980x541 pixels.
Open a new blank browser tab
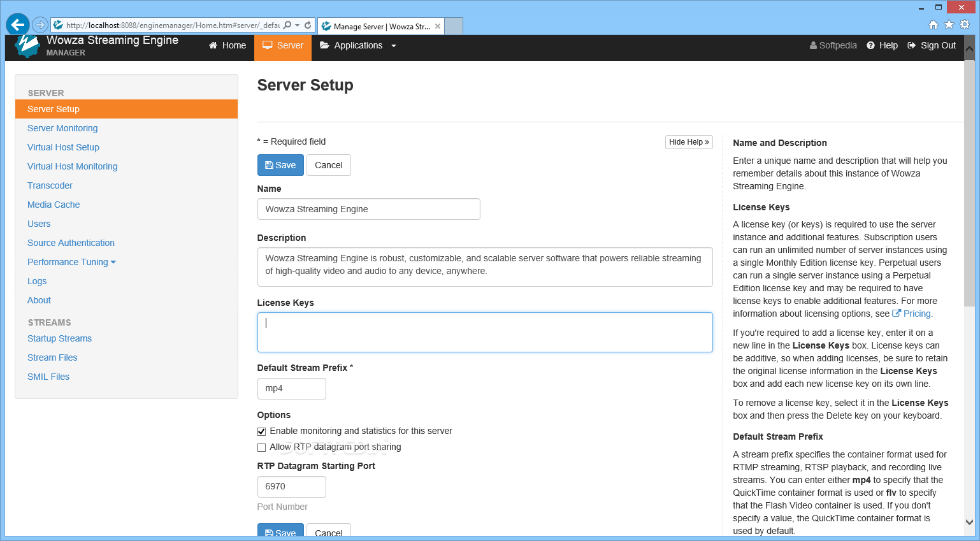tap(454, 26)
